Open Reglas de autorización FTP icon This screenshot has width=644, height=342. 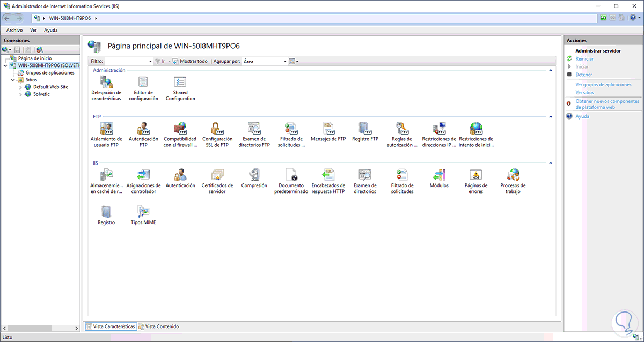(402, 135)
